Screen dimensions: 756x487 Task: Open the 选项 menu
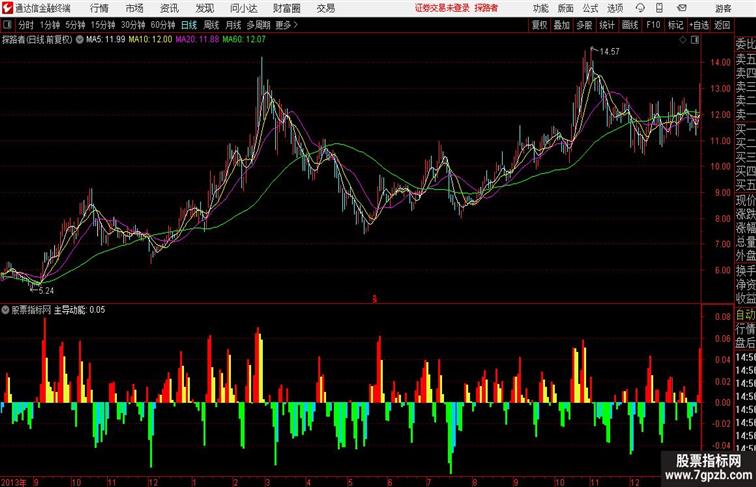coord(615,8)
